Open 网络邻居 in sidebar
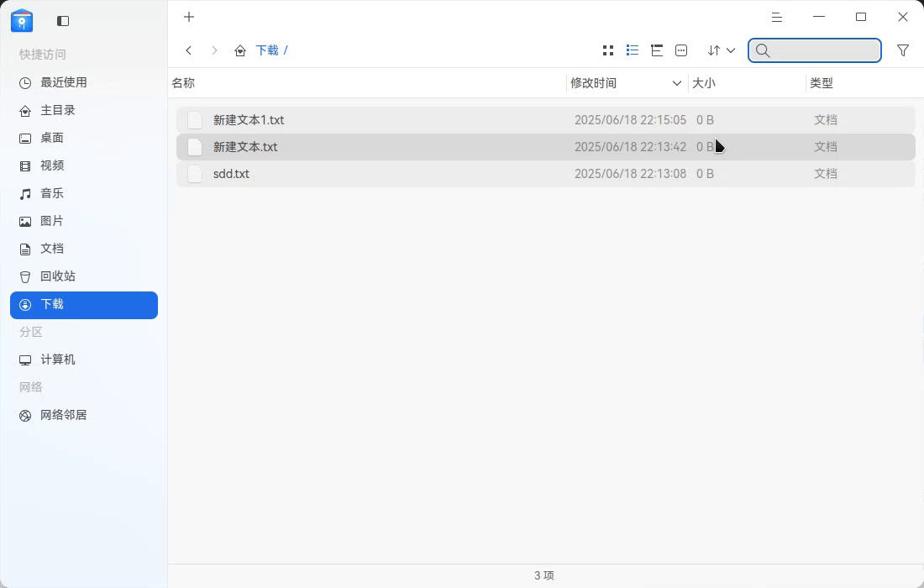924x588 pixels. [x=84, y=415]
